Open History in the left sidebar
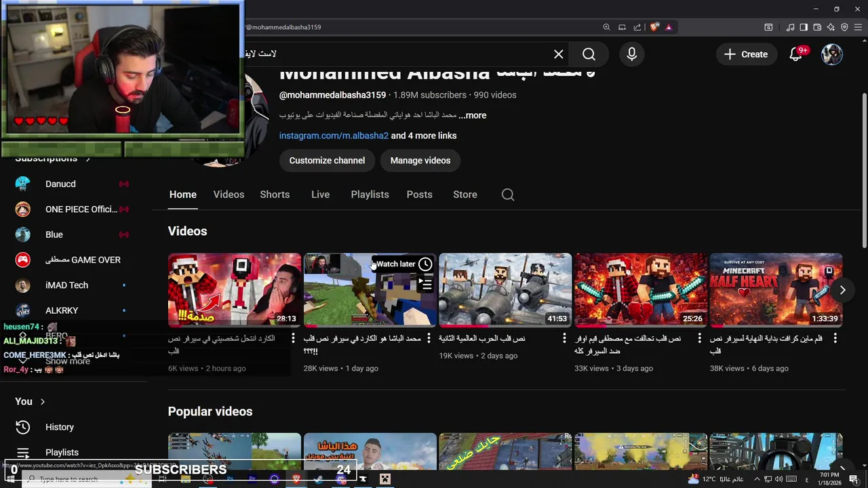The width and height of the screenshot is (868, 488). pyautogui.click(x=60, y=427)
